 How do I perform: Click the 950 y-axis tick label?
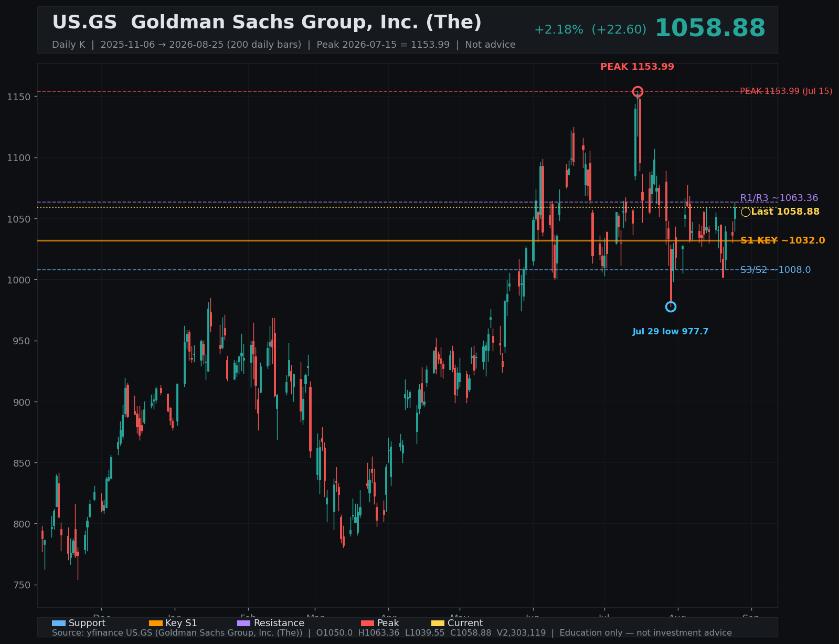[22, 341]
